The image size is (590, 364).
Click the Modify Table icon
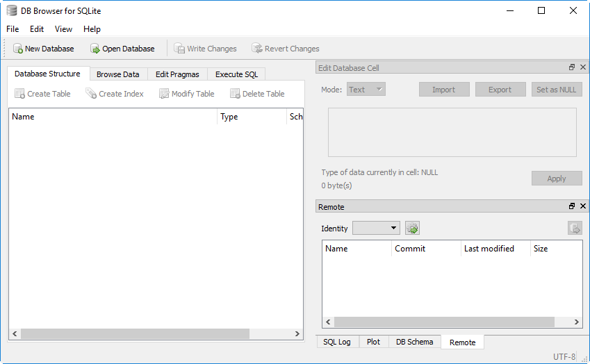[165, 94]
